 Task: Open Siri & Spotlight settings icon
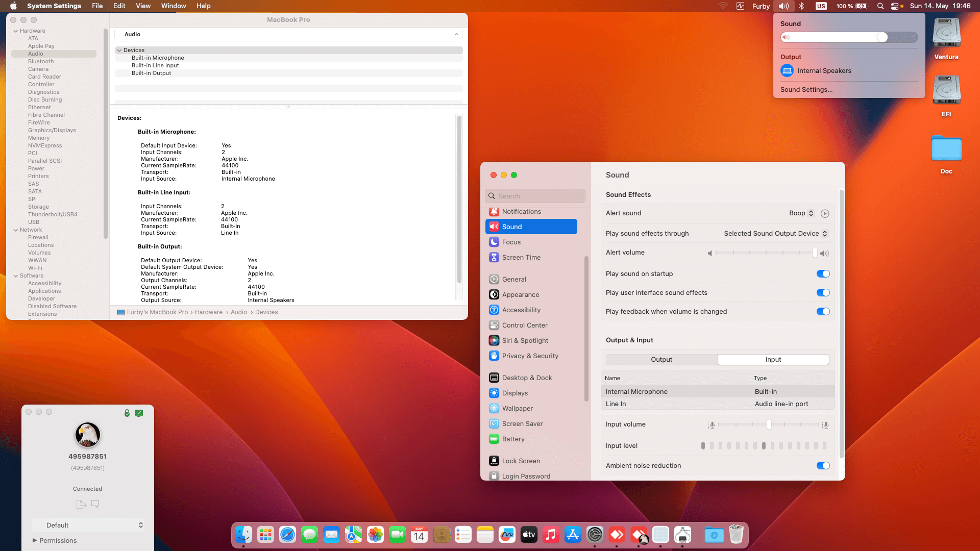click(x=494, y=340)
